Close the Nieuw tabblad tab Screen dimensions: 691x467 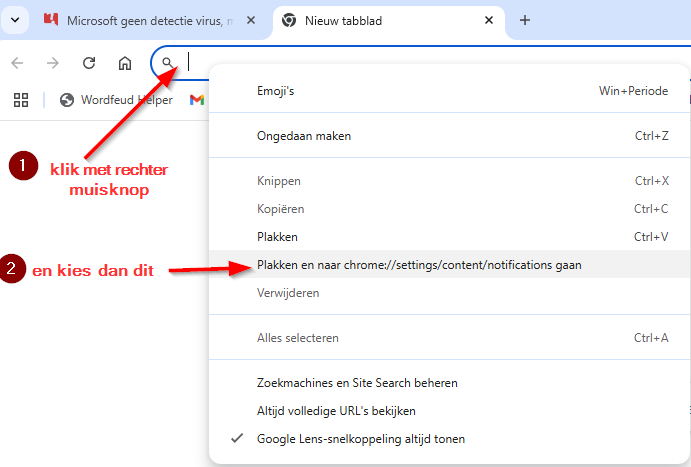[x=489, y=20]
